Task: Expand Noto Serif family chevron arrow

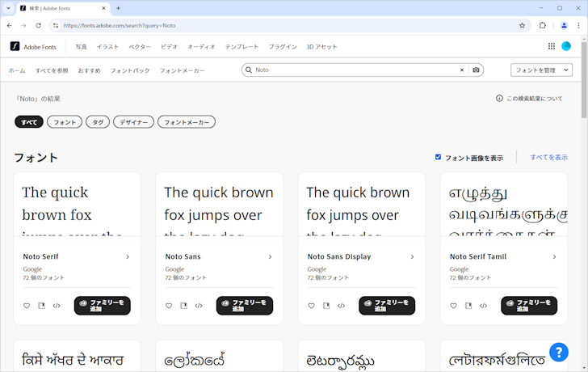Action: pyautogui.click(x=128, y=257)
